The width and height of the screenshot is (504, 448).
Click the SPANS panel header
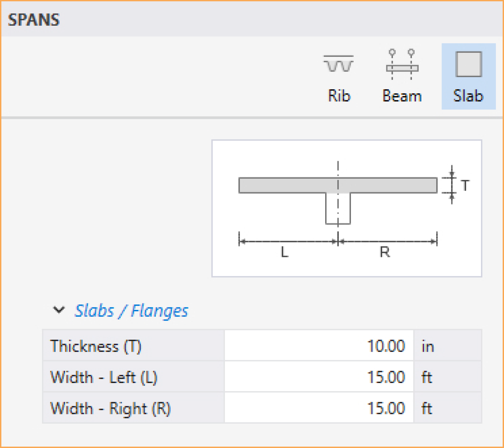pyautogui.click(x=34, y=20)
